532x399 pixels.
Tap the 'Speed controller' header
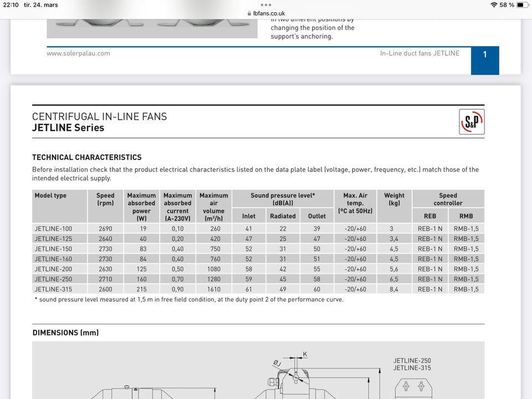(x=448, y=199)
